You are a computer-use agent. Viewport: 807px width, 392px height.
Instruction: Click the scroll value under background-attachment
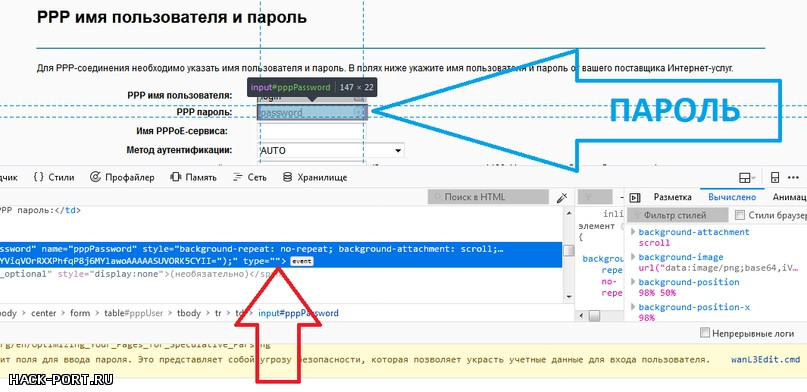[654, 243]
